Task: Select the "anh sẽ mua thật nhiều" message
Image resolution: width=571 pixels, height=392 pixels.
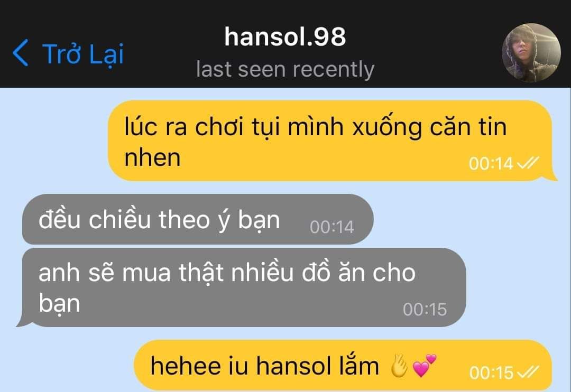Action: (x=242, y=287)
